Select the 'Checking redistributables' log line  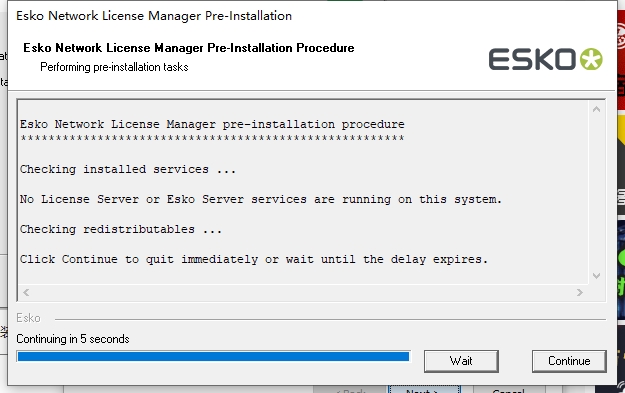coord(121,229)
